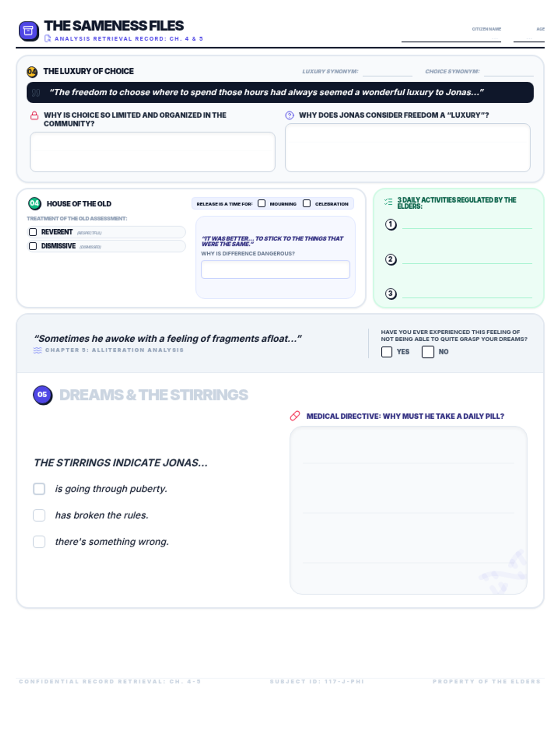
Task: Click the document search icon beside Analysis Retrieval Record
Action: click(x=48, y=39)
